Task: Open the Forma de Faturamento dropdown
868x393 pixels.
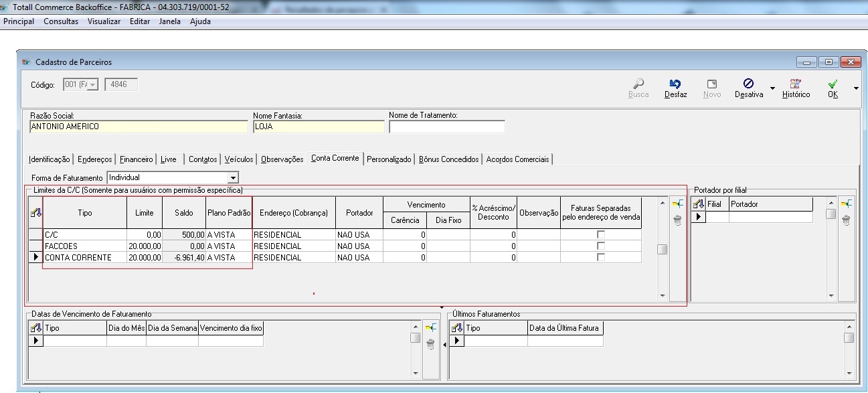Action: (233, 177)
